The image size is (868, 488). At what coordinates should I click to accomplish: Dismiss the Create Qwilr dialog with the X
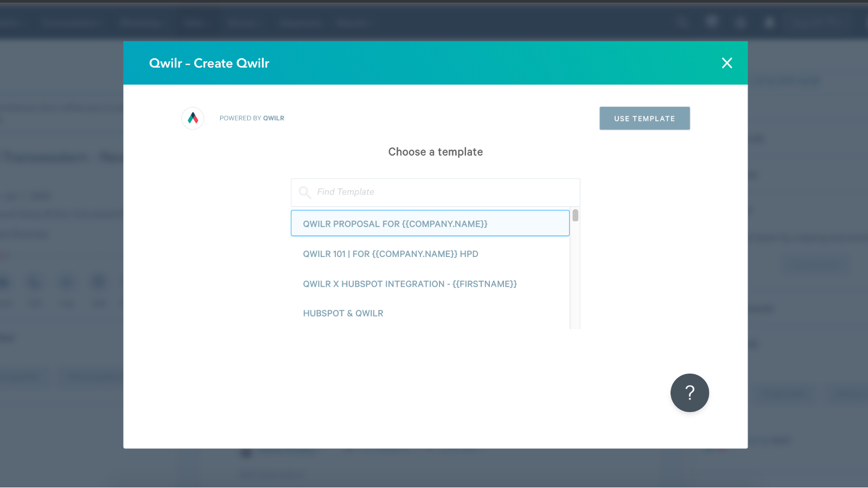(x=726, y=63)
